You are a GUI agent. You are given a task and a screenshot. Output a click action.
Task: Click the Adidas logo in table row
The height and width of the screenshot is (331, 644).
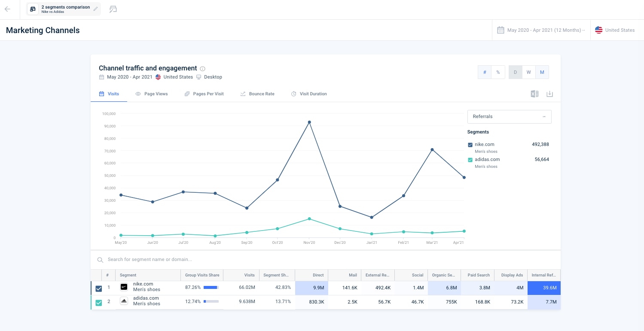tap(124, 301)
